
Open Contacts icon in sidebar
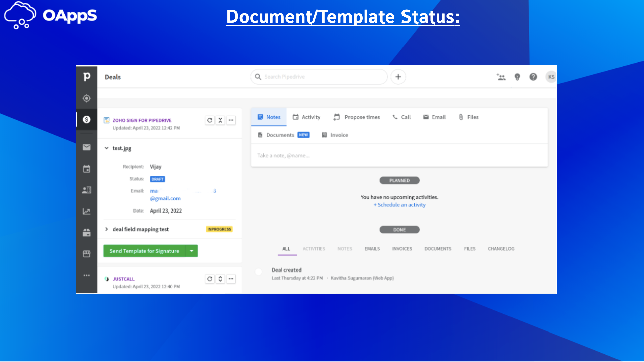[x=87, y=190]
